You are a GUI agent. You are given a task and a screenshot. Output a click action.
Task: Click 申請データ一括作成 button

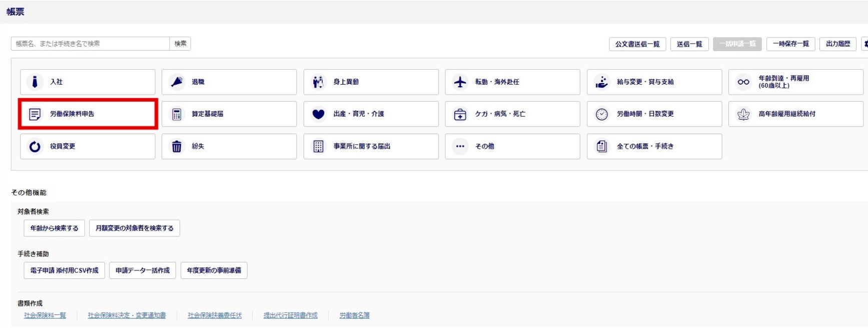point(143,270)
